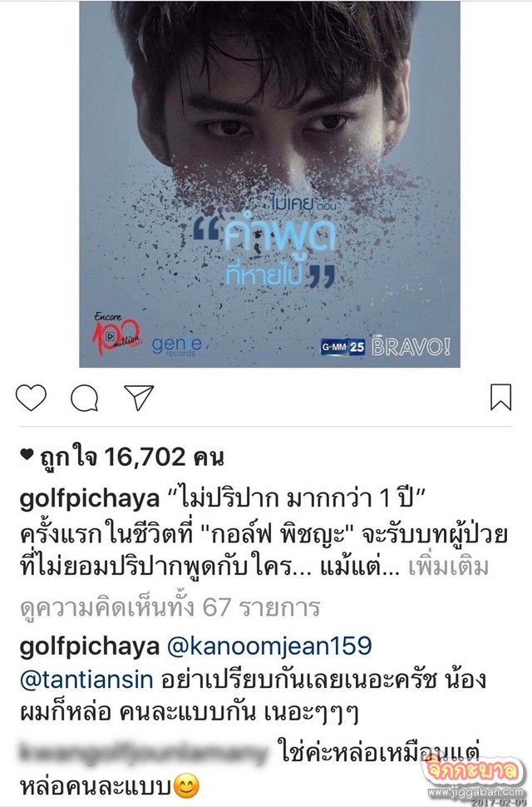This screenshot has height=807, width=532.
Task: Open golfpichaya profile from the caption
Action: [x=90, y=500]
